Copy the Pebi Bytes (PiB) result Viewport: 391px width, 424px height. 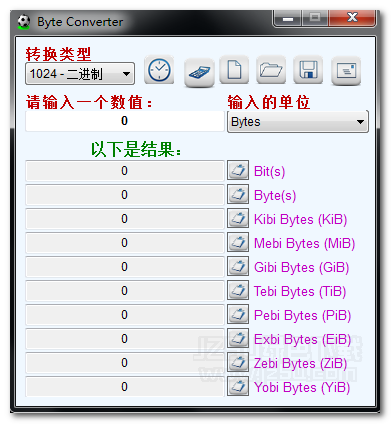(238, 314)
